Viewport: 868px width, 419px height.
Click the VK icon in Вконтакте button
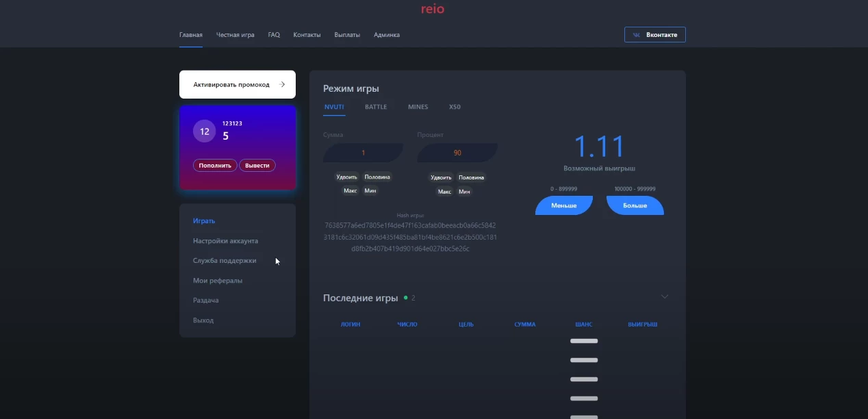[x=637, y=35]
